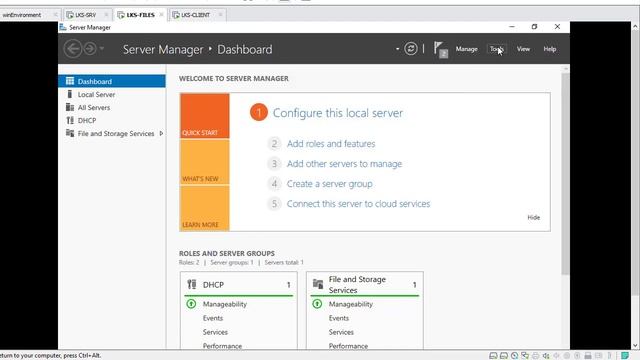Screen dimensions: 640x360
Task: Hide the welcome tile
Action: (533, 218)
